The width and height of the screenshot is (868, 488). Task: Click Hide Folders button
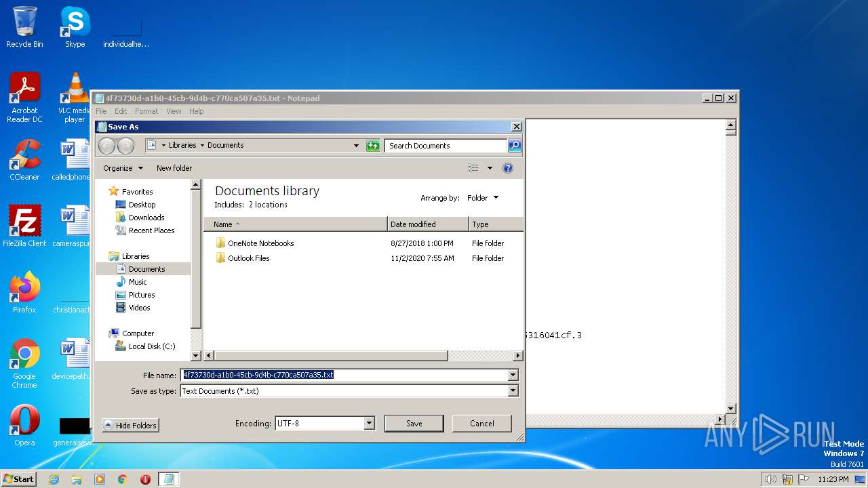pos(130,426)
